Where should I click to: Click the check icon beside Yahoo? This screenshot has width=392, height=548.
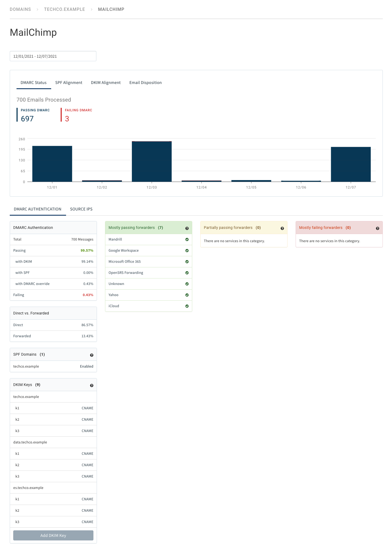click(187, 295)
